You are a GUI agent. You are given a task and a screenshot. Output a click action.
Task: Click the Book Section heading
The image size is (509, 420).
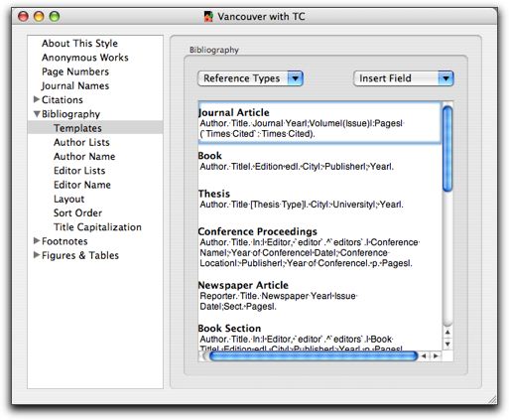[x=229, y=329]
